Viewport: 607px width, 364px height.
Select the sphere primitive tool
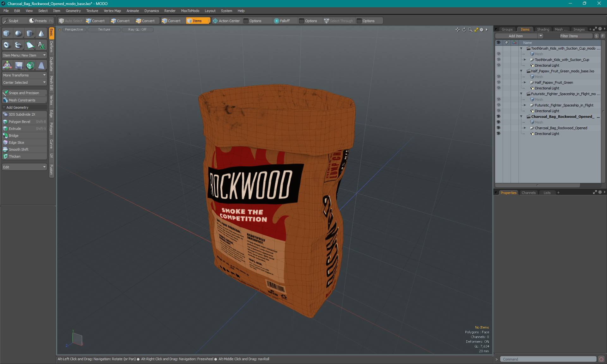[18, 33]
